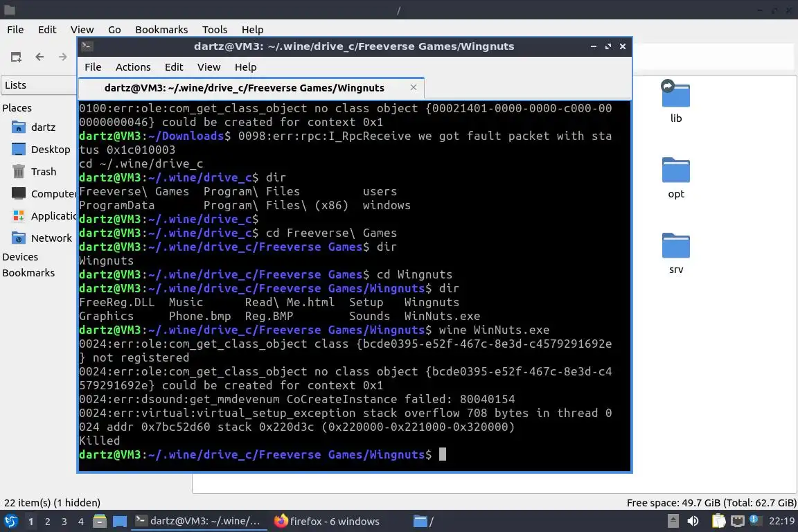Switch to workspace 1

click(31, 522)
